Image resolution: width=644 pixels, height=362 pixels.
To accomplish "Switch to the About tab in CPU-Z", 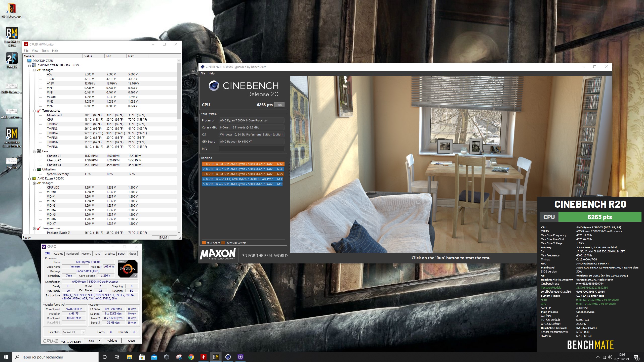I will pyautogui.click(x=132, y=254).
